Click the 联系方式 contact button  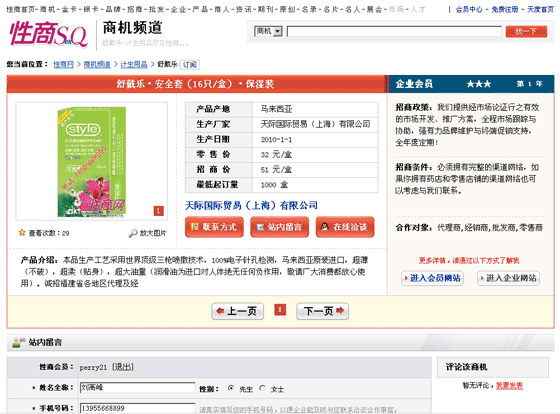(x=214, y=227)
